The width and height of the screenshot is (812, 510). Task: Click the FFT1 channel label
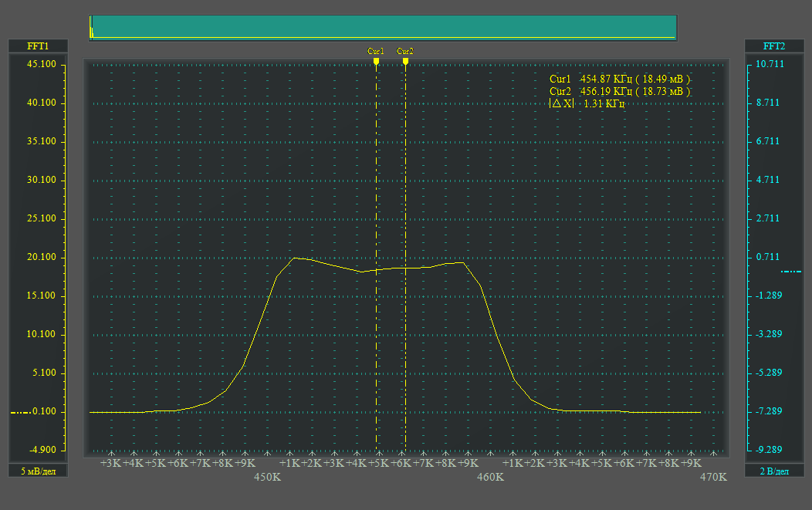(38, 46)
